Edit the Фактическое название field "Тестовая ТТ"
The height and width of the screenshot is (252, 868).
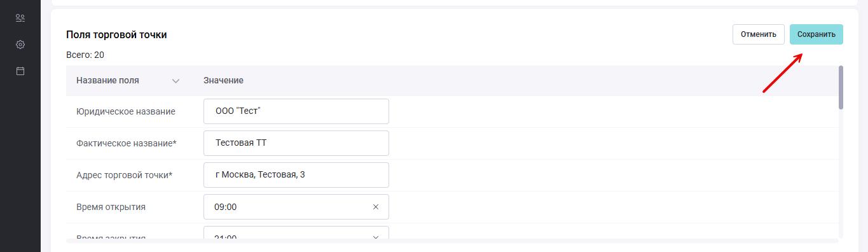[x=296, y=143]
